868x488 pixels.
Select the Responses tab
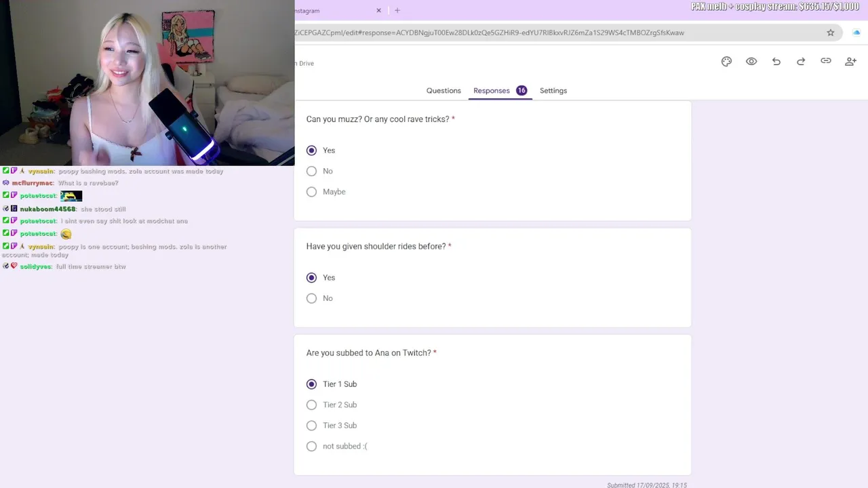500,91
